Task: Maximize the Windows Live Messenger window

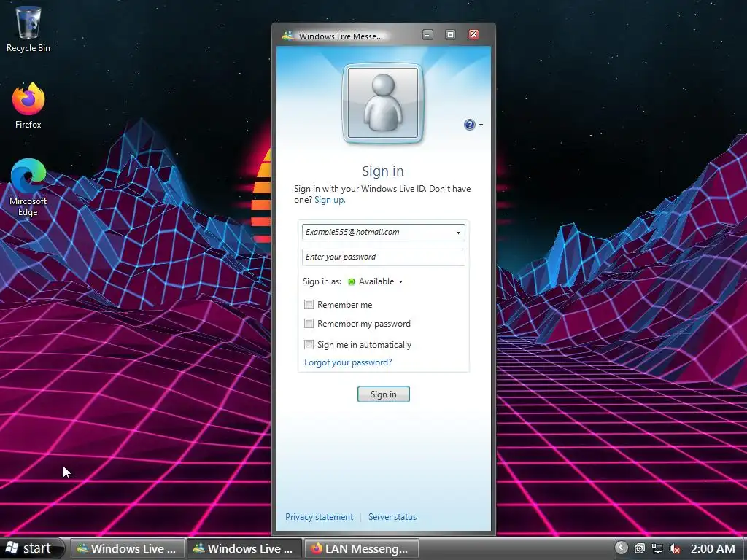Action: [450, 35]
